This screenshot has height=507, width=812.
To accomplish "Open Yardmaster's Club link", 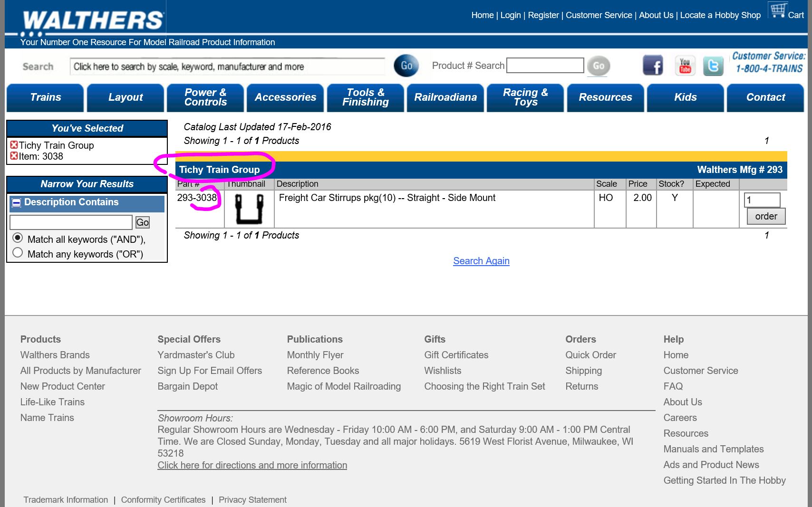I will point(196,355).
